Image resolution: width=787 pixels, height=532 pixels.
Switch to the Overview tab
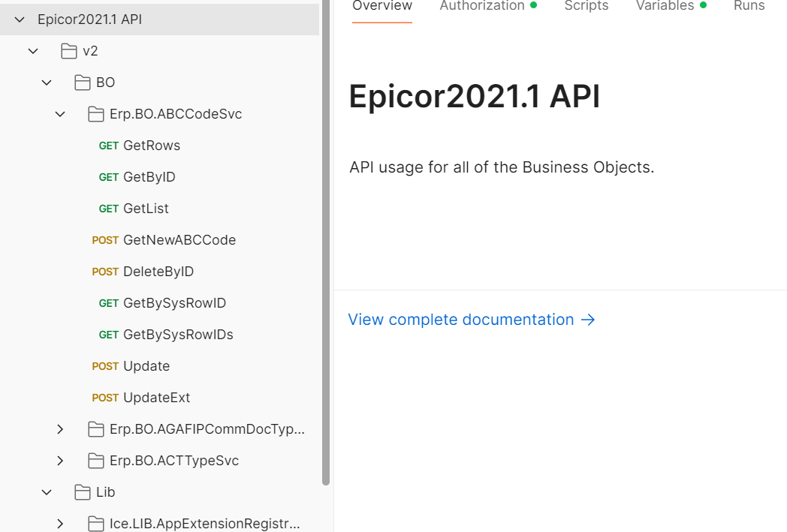point(382,6)
